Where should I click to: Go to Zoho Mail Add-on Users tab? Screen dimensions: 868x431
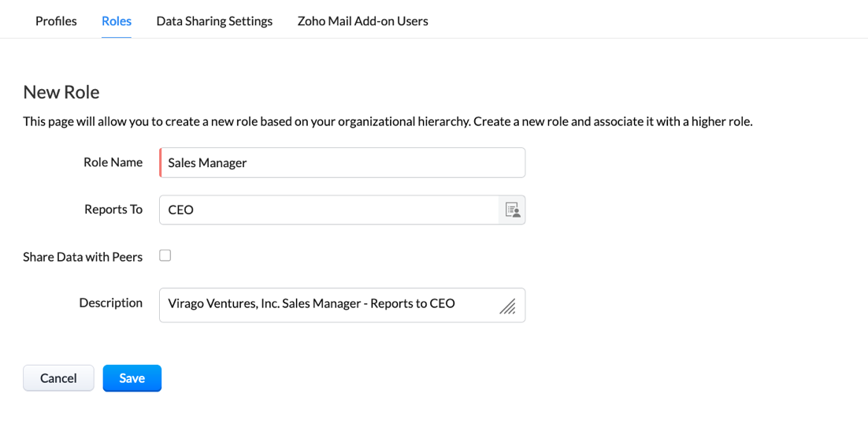tap(362, 21)
